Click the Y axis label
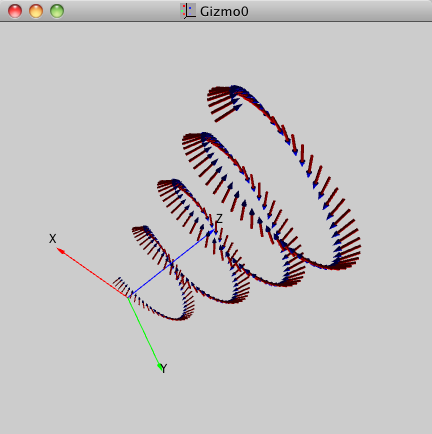The image size is (432, 434). (x=164, y=369)
